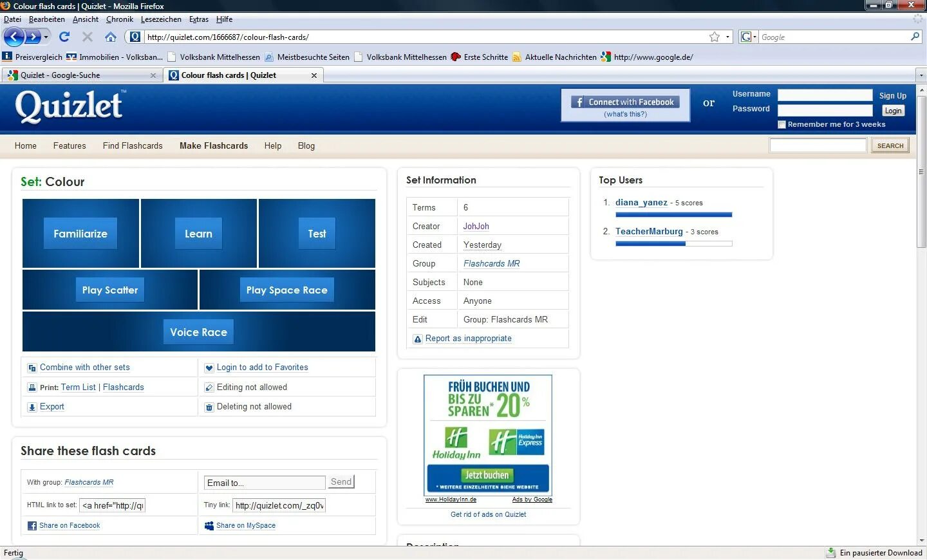
Task: Click the Favorites heart icon
Action: 209,368
